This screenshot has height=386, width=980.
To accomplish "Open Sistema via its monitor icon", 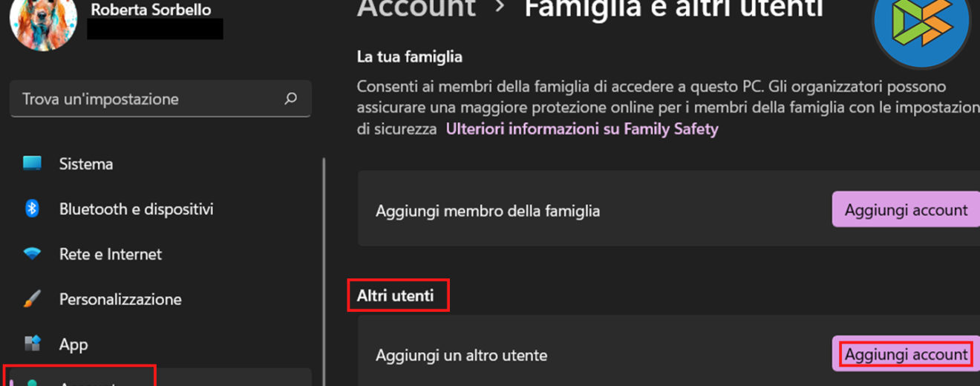I will tap(32, 163).
